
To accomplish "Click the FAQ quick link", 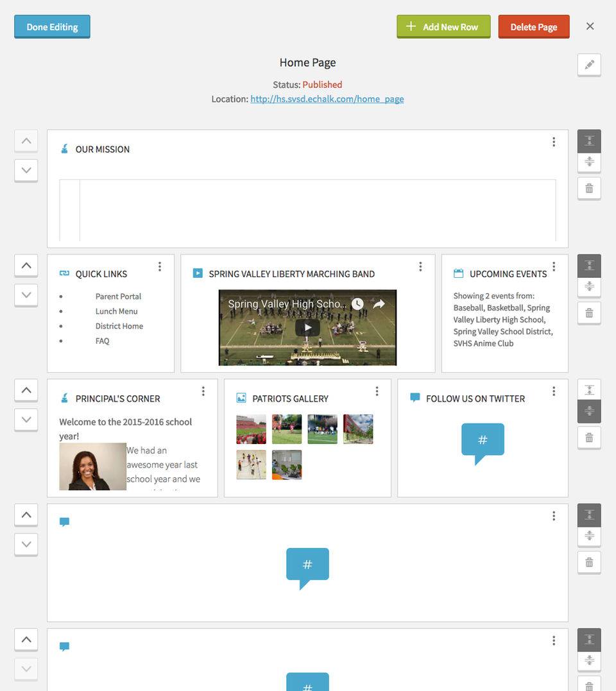I will click(x=102, y=341).
